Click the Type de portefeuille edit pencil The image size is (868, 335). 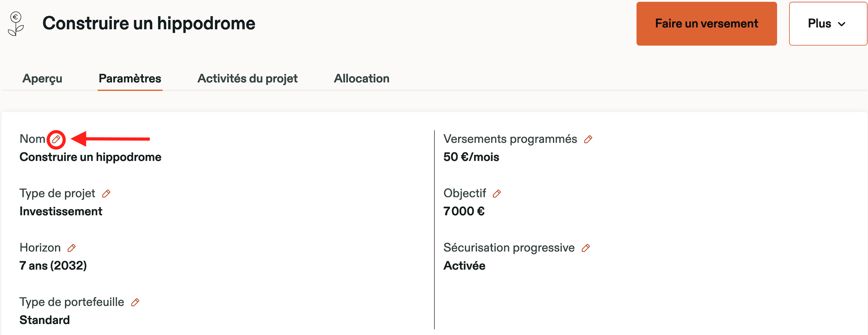135,302
